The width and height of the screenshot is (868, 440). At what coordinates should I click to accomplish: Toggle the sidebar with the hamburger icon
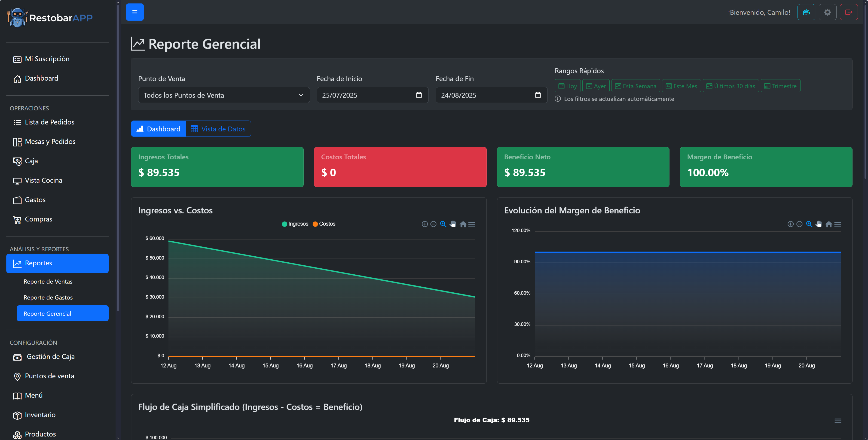coord(134,12)
